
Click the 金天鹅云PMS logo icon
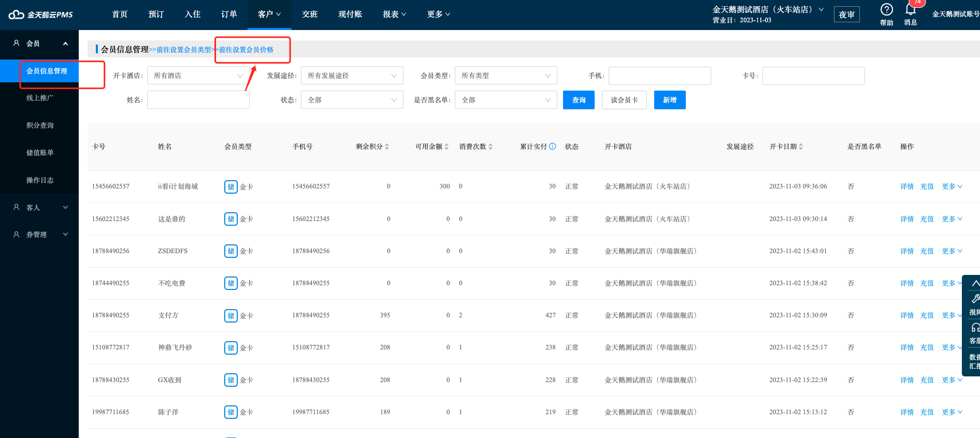click(16, 14)
